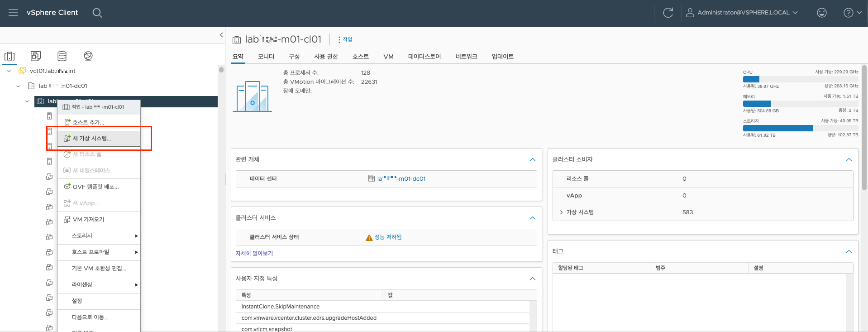Click the 특성 column header
Image resolution: width=868 pixels, height=332 pixels.
[x=309, y=295]
